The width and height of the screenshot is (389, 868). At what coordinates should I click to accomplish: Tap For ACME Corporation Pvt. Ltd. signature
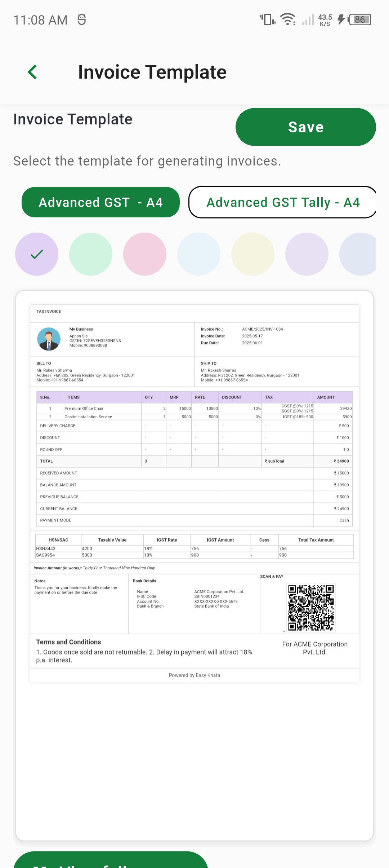coord(315,648)
